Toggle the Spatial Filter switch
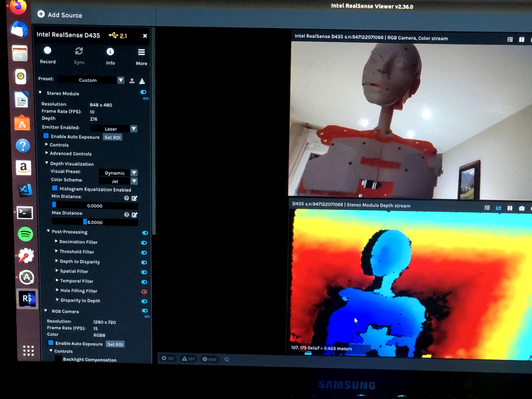532x399 pixels. (x=144, y=272)
